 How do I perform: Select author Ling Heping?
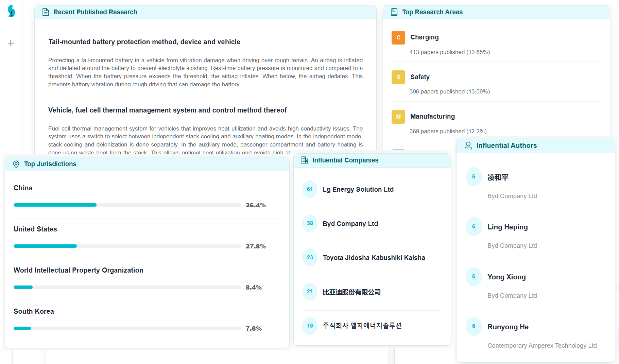coord(508,227)
